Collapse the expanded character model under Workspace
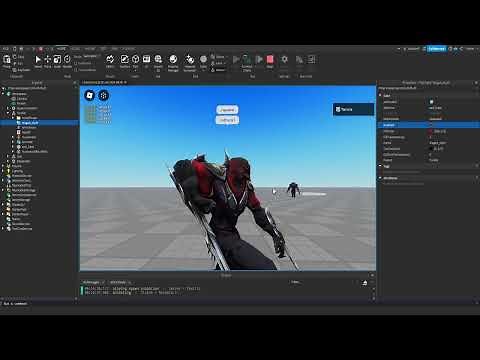This screenshot has width=480, height=360. (8, 113)
